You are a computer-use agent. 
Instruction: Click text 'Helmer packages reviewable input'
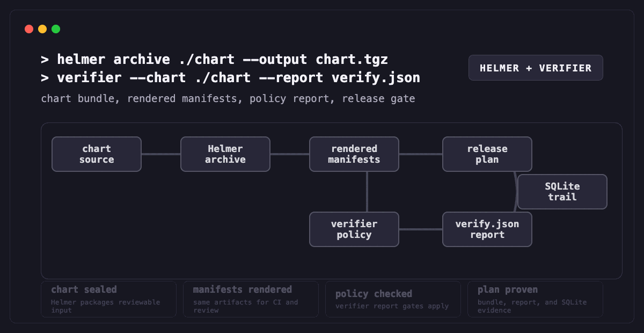(x=106, y=306)
